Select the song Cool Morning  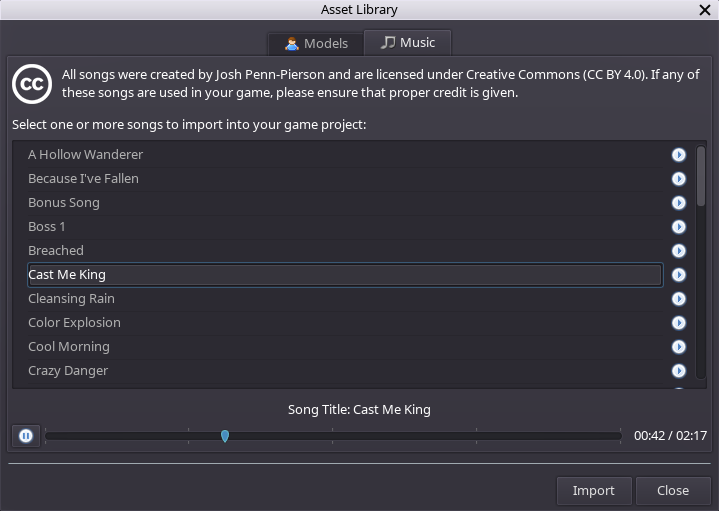344,347
